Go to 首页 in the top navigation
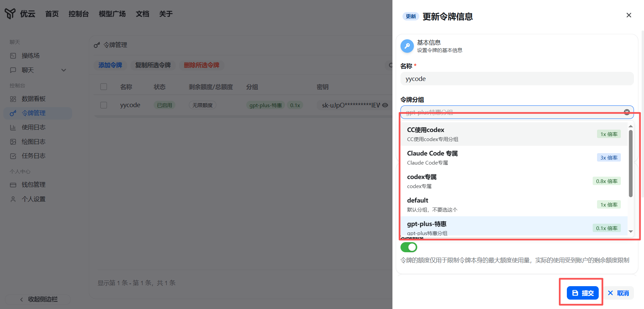The width and height of the screenshot is (644, 309). pyautogui.click(x=52, y=14)
